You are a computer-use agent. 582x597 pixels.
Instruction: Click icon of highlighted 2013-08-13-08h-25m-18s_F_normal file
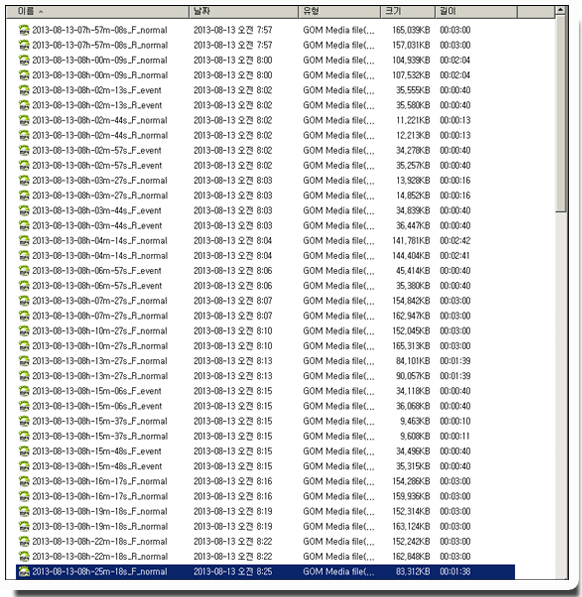tap(24, 571)
